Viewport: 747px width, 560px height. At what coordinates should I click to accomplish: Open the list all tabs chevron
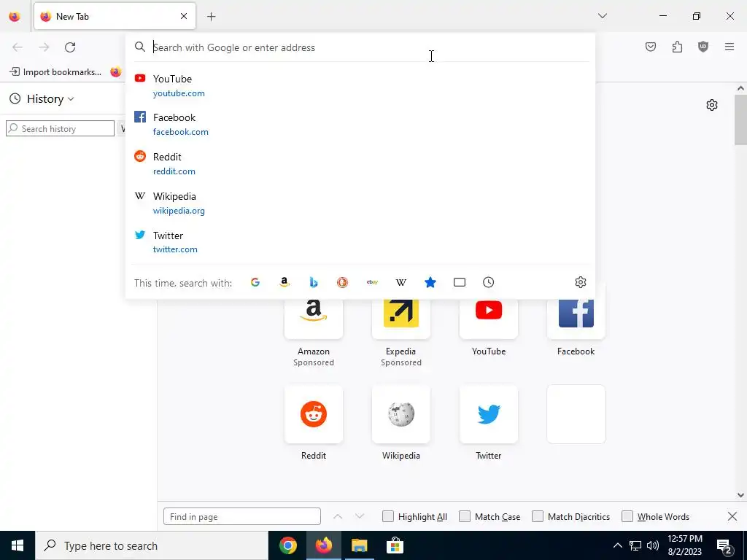pyautogui.click(x=603, y=16)
